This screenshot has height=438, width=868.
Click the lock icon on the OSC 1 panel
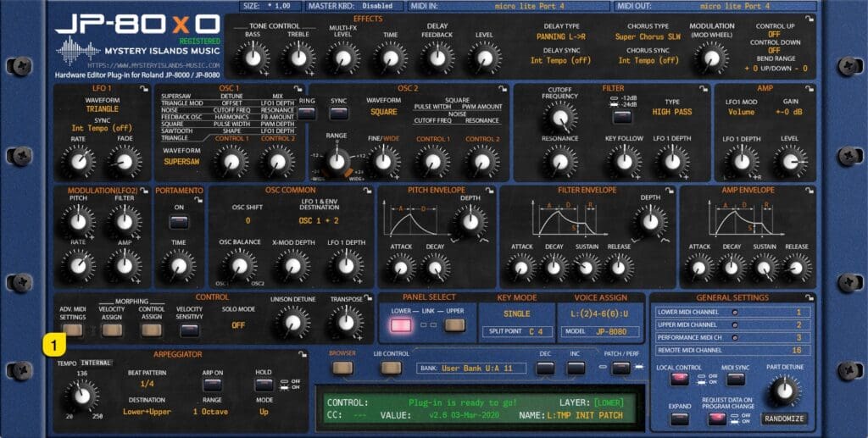299,88
